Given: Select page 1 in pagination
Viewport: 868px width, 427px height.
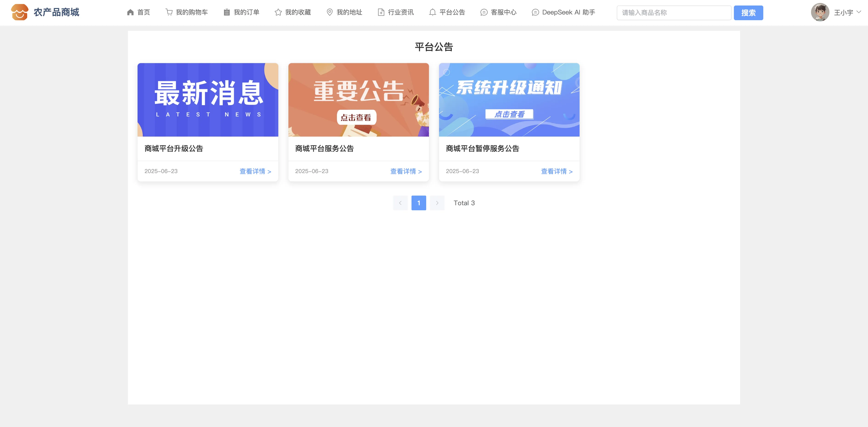Looking at the screenshot, I should pos(418,203).
